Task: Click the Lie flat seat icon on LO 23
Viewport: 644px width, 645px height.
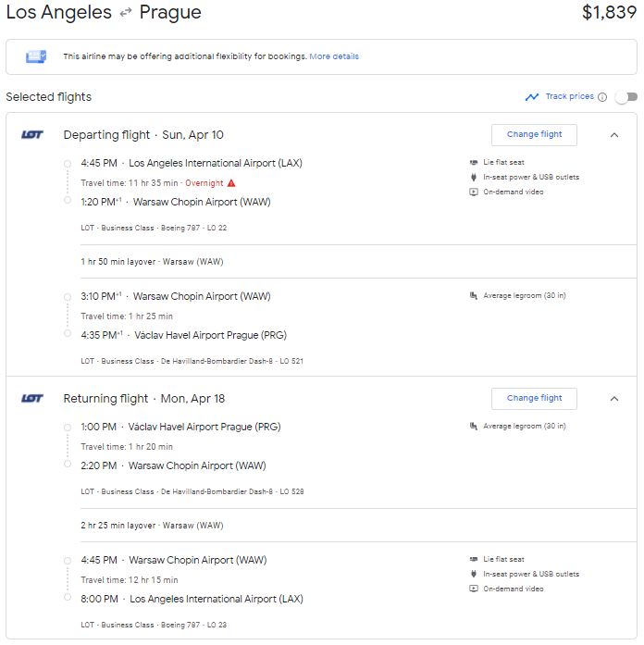Action: point(474,560)
